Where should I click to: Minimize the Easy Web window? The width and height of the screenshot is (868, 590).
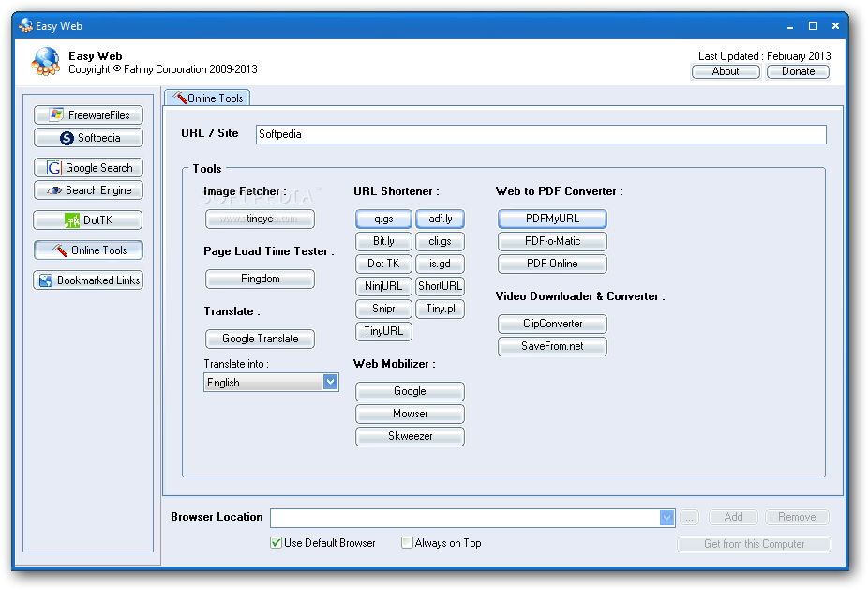790,26
